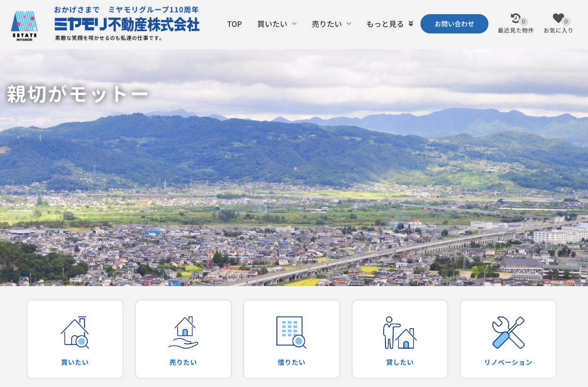Click the building-with-magnifier 借りたい icon
The width and height of the screenshot is (588, 387).
(291, 332)
